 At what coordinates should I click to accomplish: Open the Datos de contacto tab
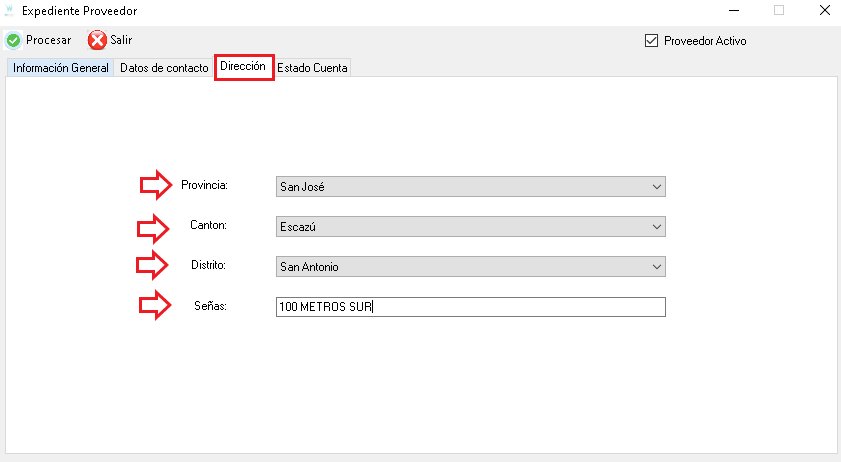(x=164, y=68)
